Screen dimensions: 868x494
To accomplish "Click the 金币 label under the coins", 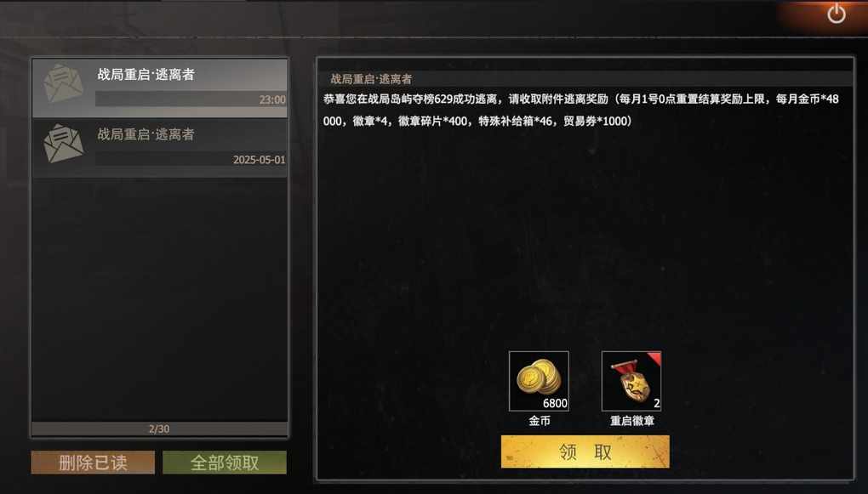I will [540, 421].
